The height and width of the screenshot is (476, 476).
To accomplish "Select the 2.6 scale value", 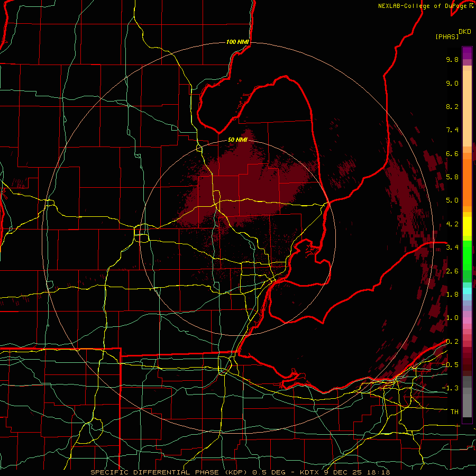I will [452, 271].
